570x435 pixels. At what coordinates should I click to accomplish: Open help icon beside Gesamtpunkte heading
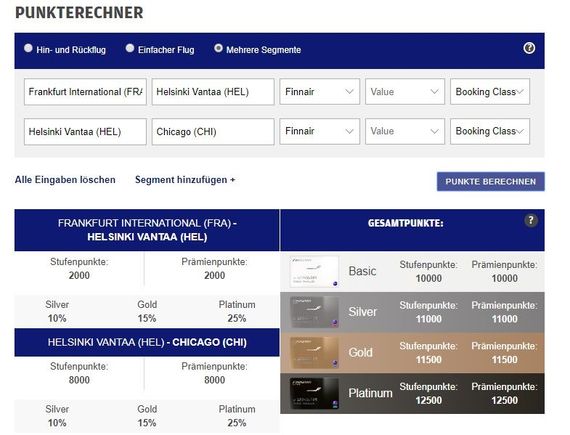pyautogui.click(x=531, y=220)
